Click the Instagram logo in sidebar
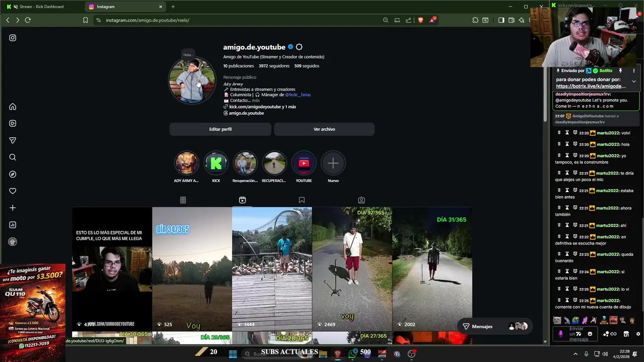The image size is (644, 362). [x=13, y=38]
